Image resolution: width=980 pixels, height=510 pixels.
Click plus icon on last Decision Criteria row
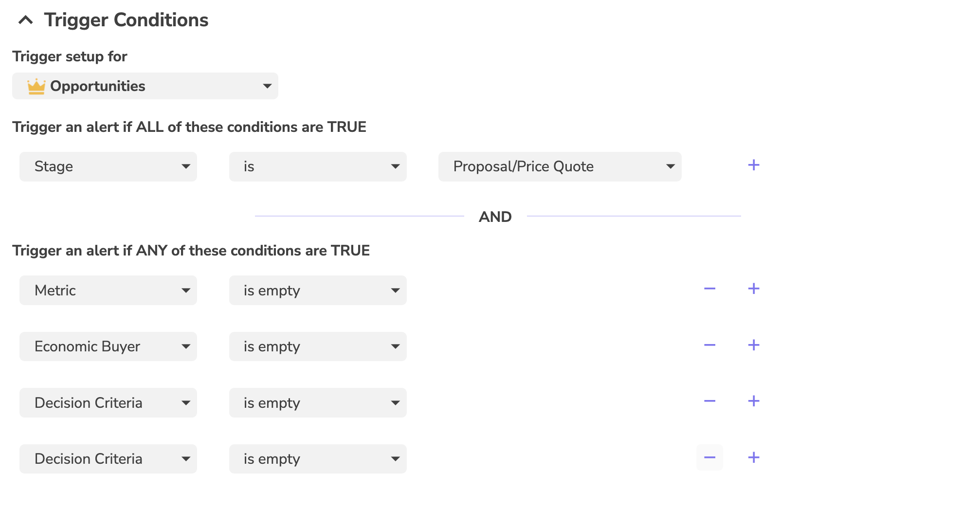(753, 458)
